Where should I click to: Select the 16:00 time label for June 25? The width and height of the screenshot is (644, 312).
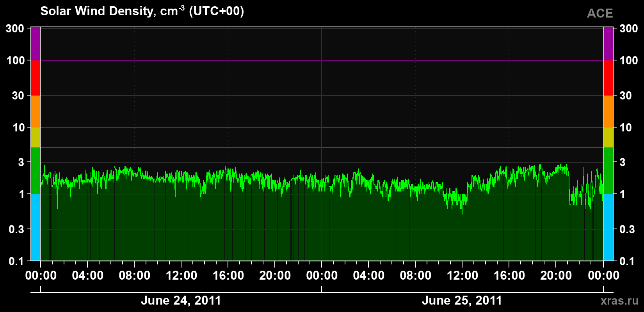tap(509, 276)
